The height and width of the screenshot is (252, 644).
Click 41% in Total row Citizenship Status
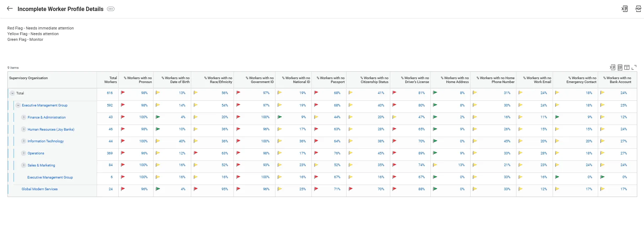click(381, 93)
